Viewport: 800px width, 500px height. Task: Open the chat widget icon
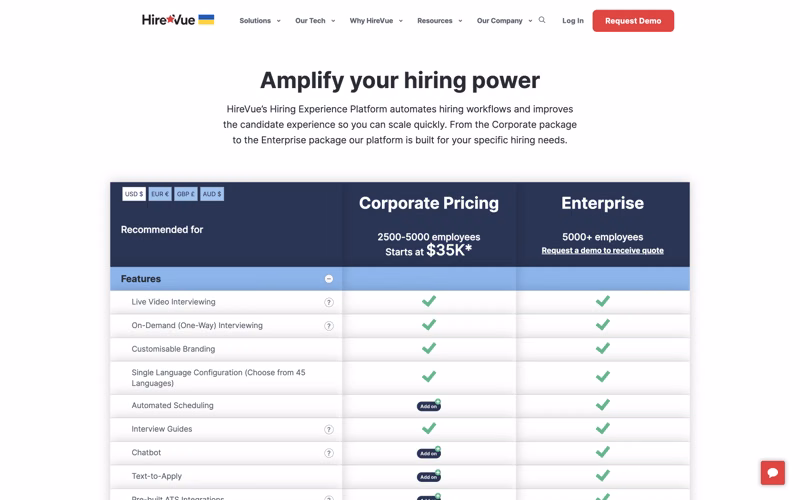(772, 472)
